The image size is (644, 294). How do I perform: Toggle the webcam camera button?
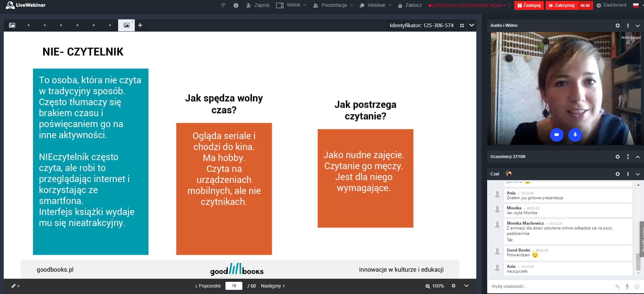556,135
